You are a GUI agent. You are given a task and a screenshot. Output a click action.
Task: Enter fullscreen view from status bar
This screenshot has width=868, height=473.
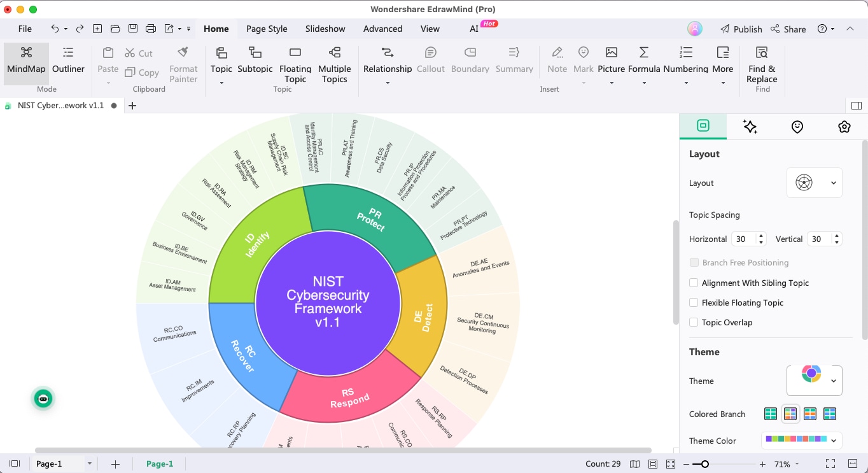[830, 464]
